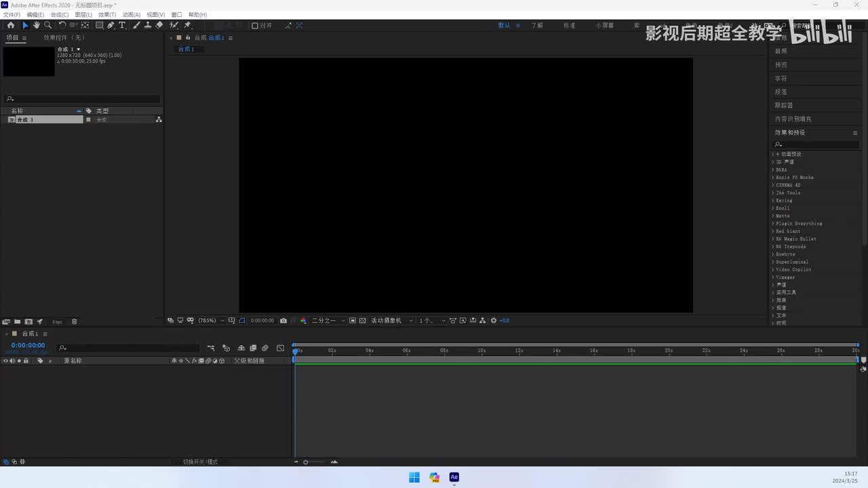Click the new composition icon in Project panel
Image resolution: width=868 pixels, height=488 pixels.
(28, 321)
